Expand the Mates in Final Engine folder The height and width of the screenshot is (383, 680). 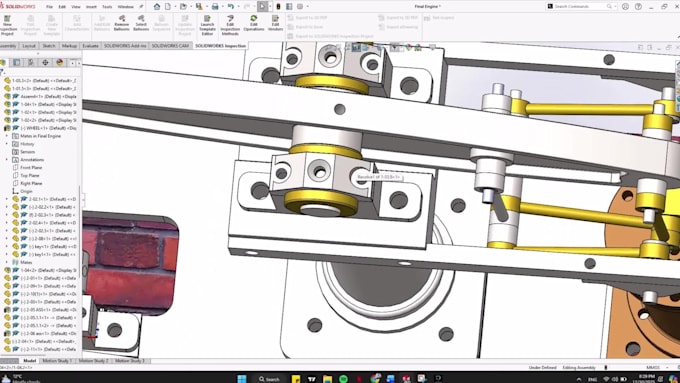click(x=7, y=136)
